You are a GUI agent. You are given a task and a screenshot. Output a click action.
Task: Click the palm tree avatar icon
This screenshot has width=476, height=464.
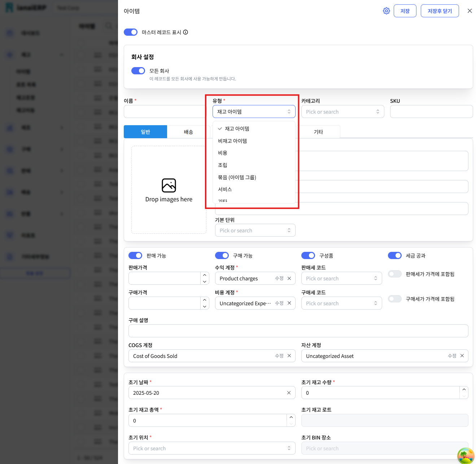click(466, 456)
